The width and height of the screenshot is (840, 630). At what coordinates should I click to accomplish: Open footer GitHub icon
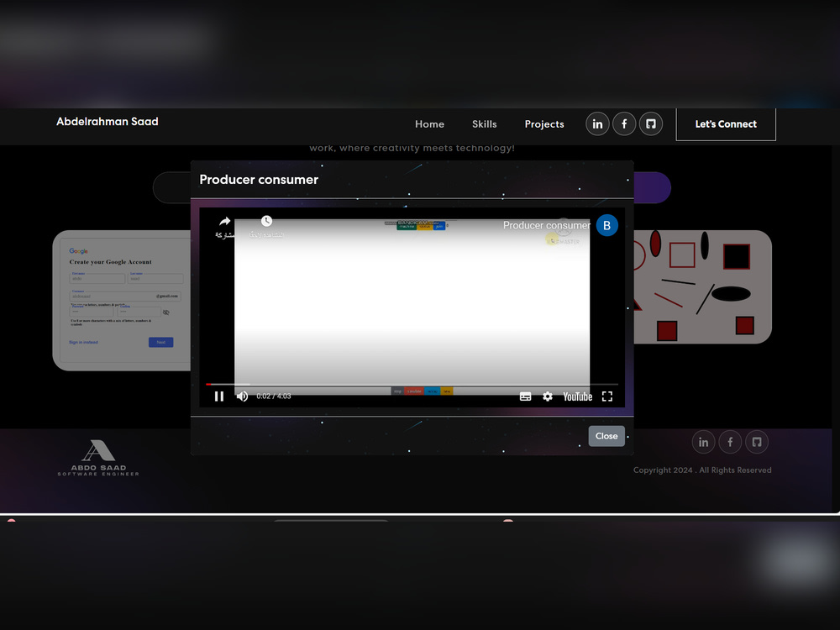click(757, 442)
